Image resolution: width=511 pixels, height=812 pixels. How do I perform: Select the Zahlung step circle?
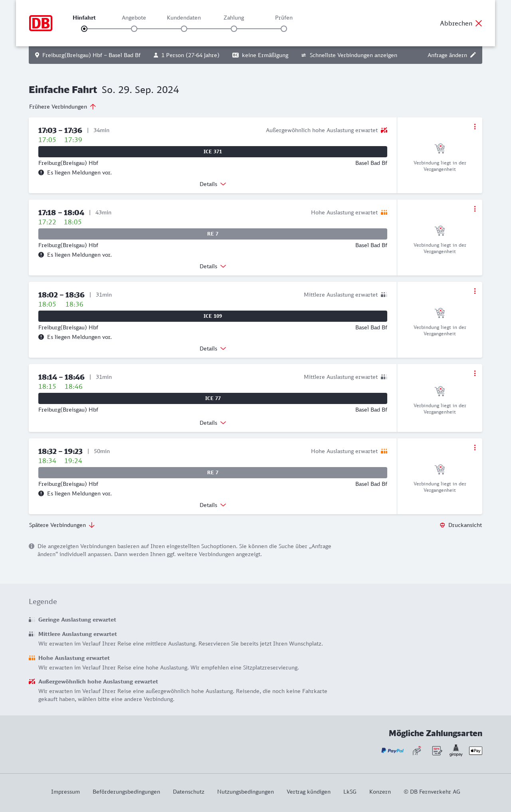click(x=234, y=29)
